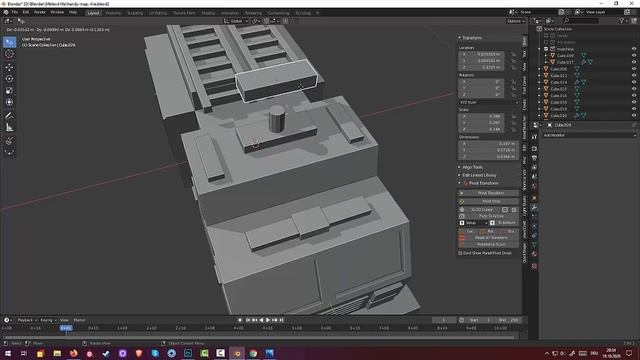Screen dimensions: 640x360
Task: Select the Scale tool
Action: point(9,91)
